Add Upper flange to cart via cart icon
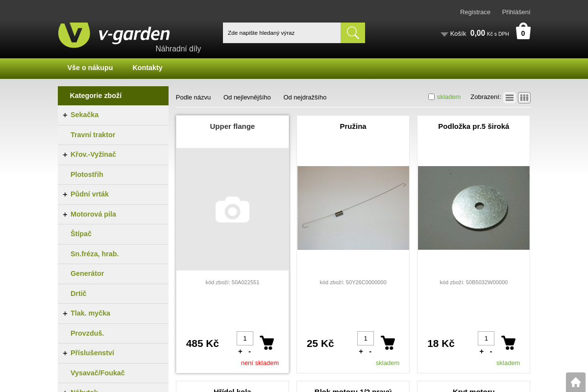Image resolution: width=588 pixels, height=392 pixels. pyautogui.click(x=267, y=343)
